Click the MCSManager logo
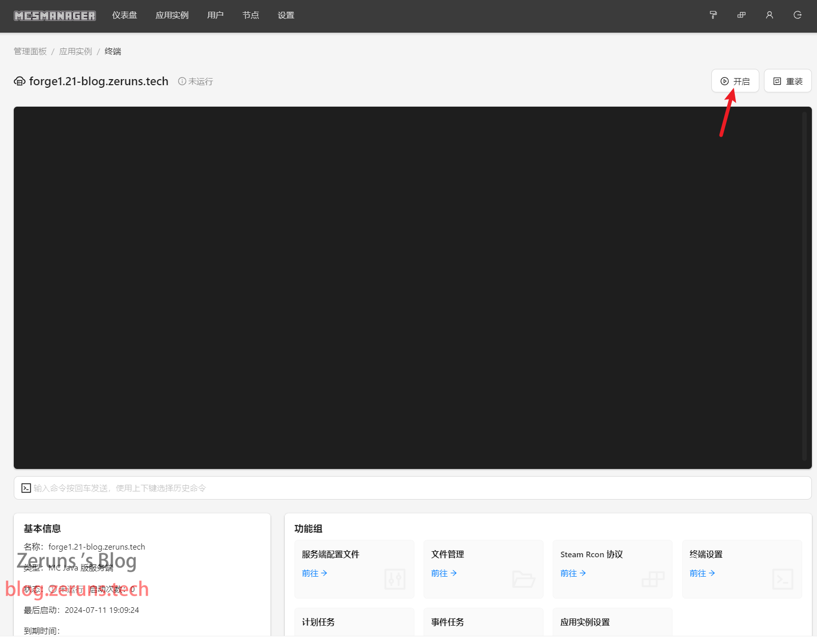The image size is (817, 644). [55, 16]
